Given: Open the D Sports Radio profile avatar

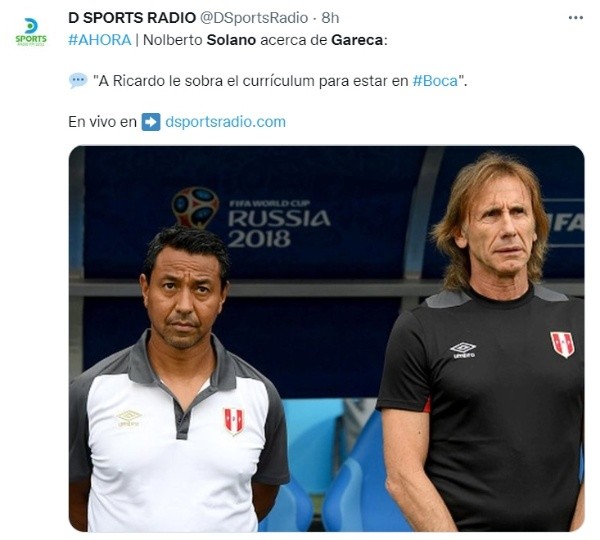Looking at the screenshot, I should 31,32.
